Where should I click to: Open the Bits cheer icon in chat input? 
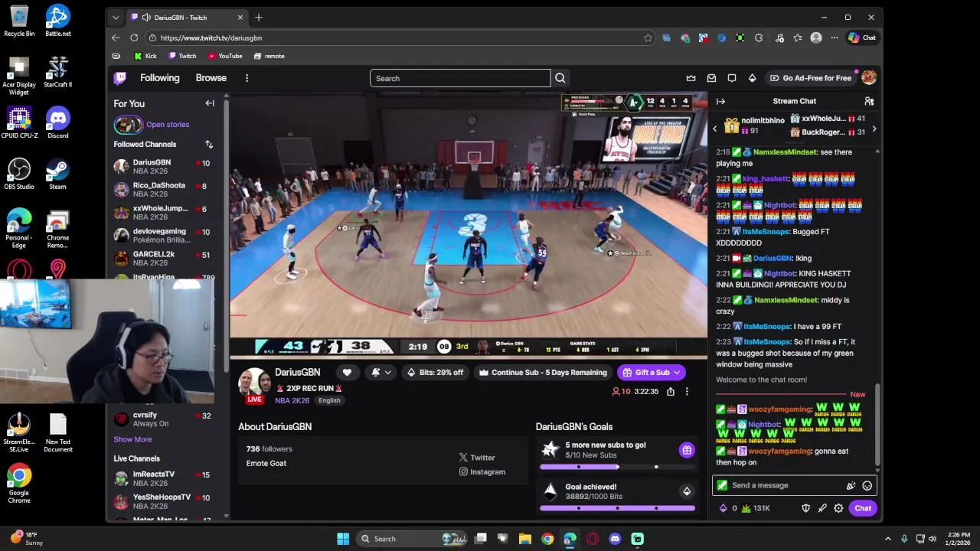point(851,485)
